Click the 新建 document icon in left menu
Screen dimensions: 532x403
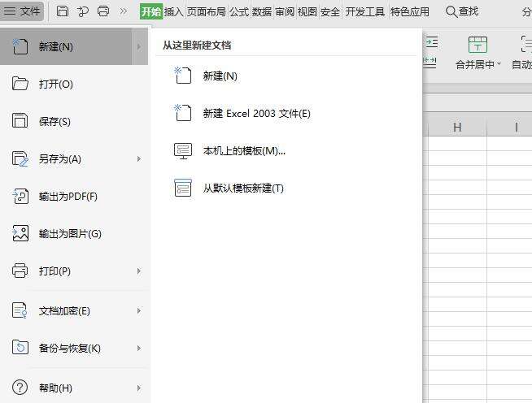(20, 46)
